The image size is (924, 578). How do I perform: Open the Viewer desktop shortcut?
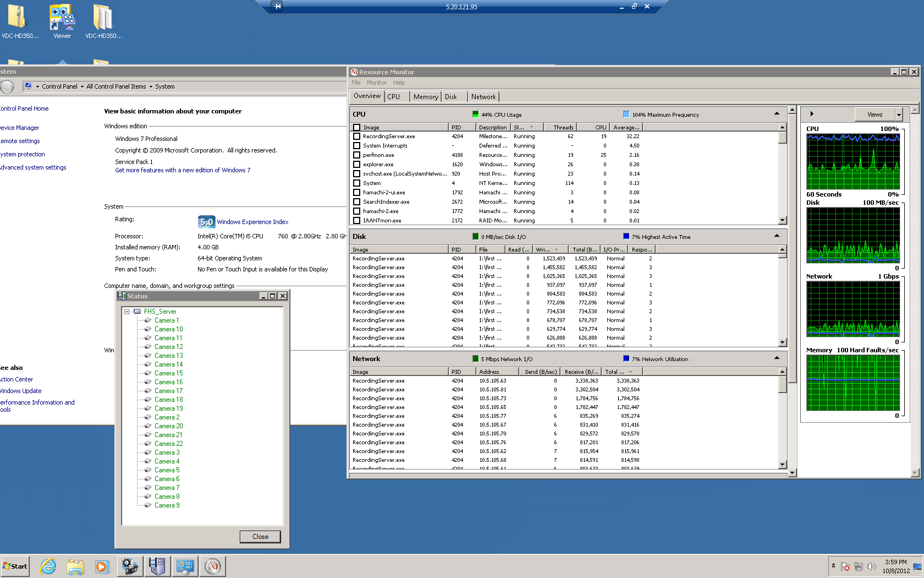[62, 21]
